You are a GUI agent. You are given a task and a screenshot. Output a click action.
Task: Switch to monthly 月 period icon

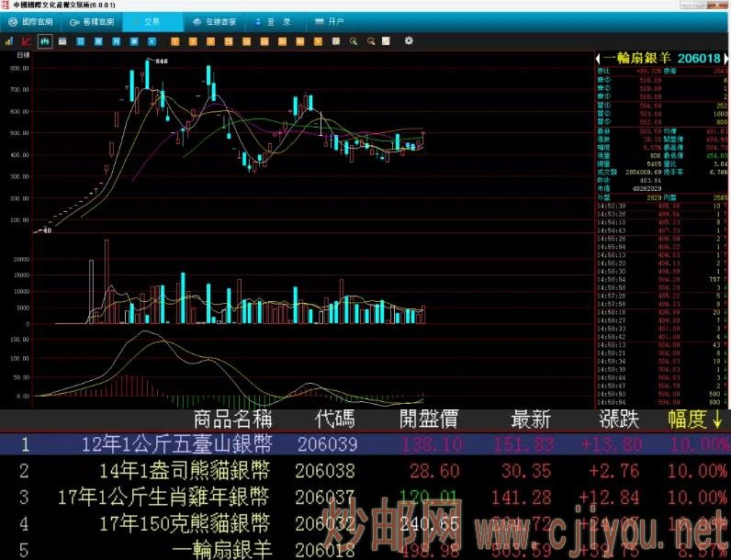coord(116,41)
